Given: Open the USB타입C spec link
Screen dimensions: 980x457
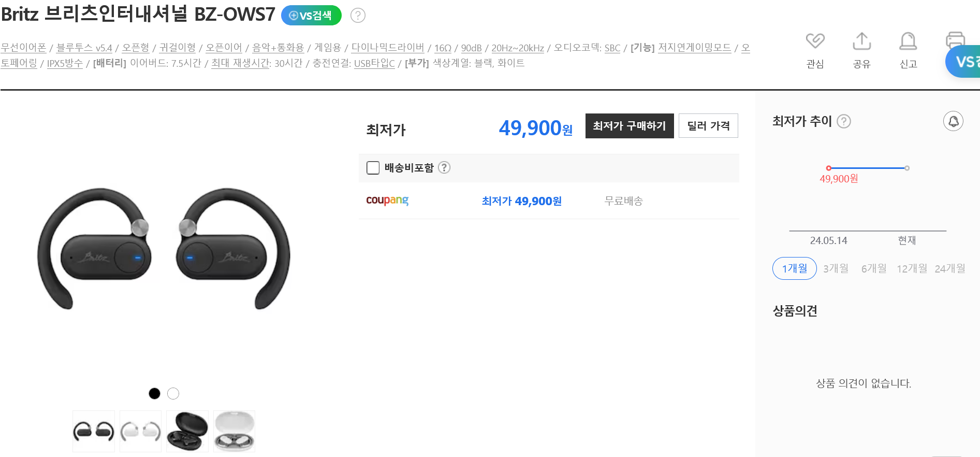Looking at the screenshot, I should click(x=374, y=63).
